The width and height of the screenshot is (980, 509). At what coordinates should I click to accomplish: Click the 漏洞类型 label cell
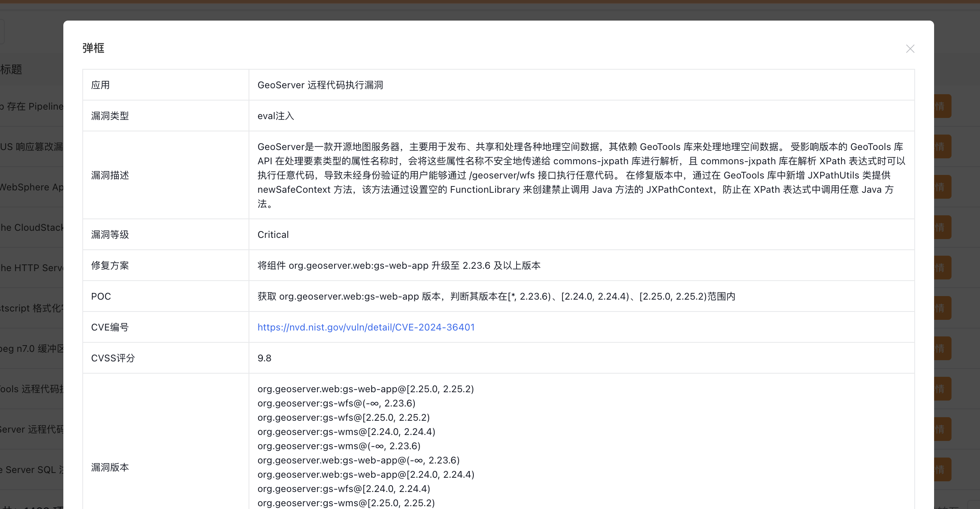coord(165,116)
